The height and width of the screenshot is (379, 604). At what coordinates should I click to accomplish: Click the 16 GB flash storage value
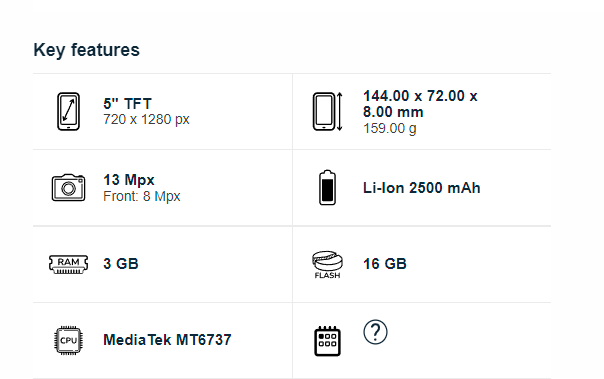point(385,264)
